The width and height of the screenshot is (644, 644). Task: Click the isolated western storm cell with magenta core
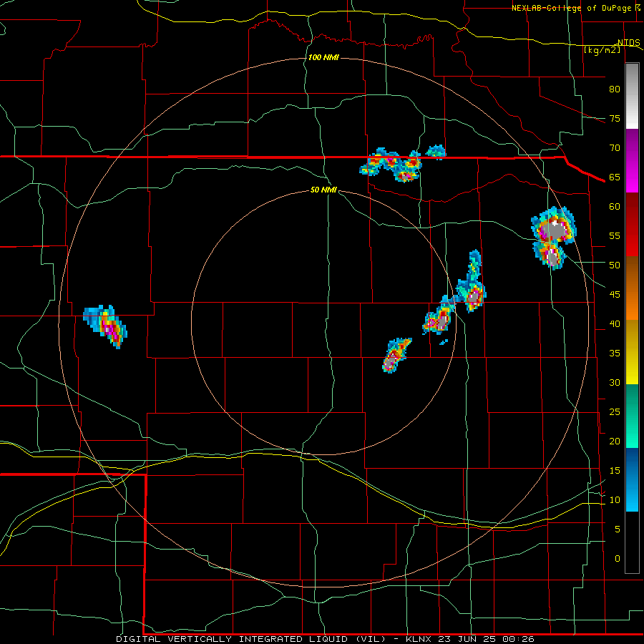pyautogui.click(x=106, y=326)
